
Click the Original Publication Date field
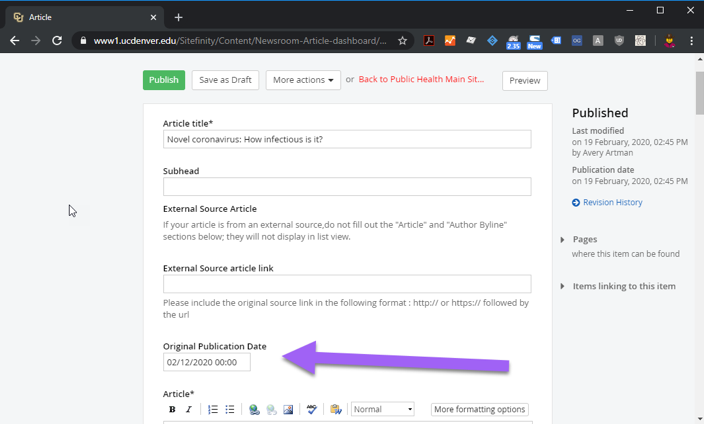coord(207,362)
